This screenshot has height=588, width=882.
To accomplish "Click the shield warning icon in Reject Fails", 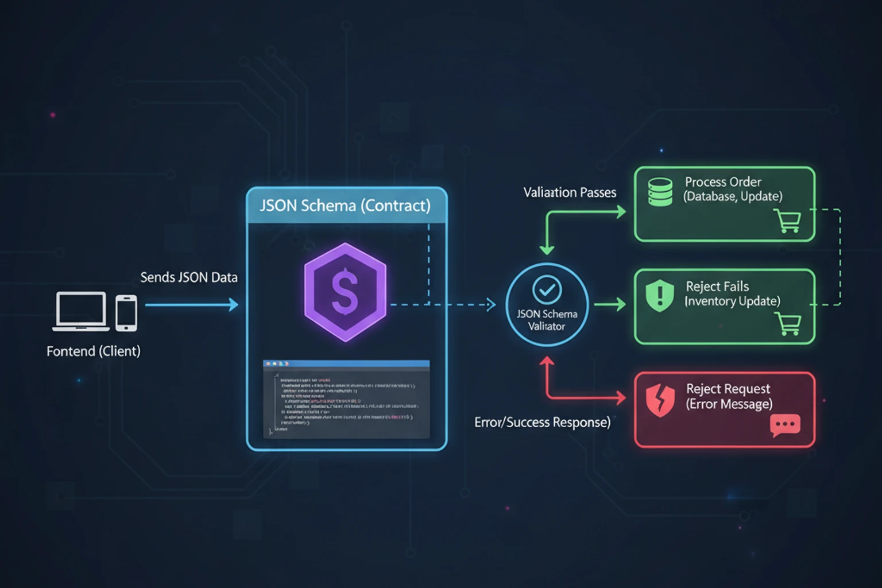I will [x=659, y=295].
